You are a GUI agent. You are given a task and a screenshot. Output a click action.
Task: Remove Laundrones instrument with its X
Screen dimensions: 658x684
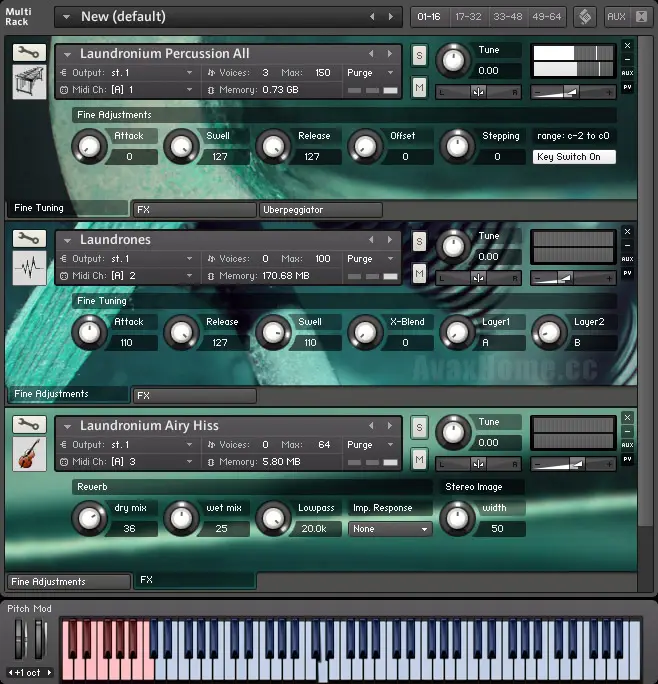click(x=627, y=231)
